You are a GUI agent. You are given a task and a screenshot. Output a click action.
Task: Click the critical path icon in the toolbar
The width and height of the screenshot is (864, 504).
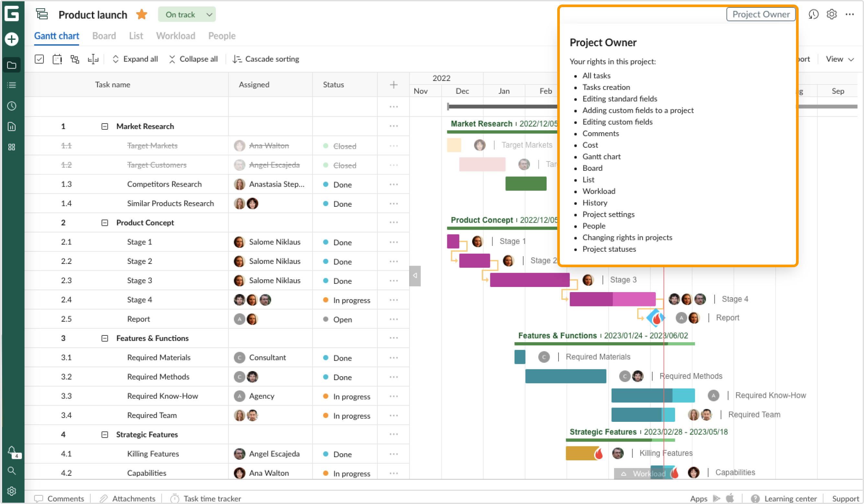[x=75, y=59]
